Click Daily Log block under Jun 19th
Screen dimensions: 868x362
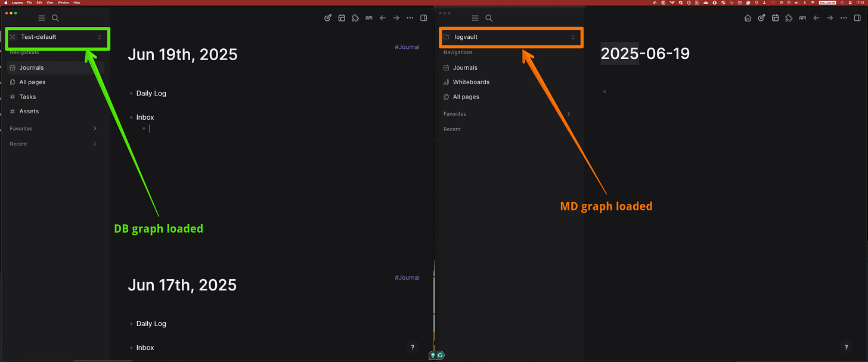click(x=151, y=93)
